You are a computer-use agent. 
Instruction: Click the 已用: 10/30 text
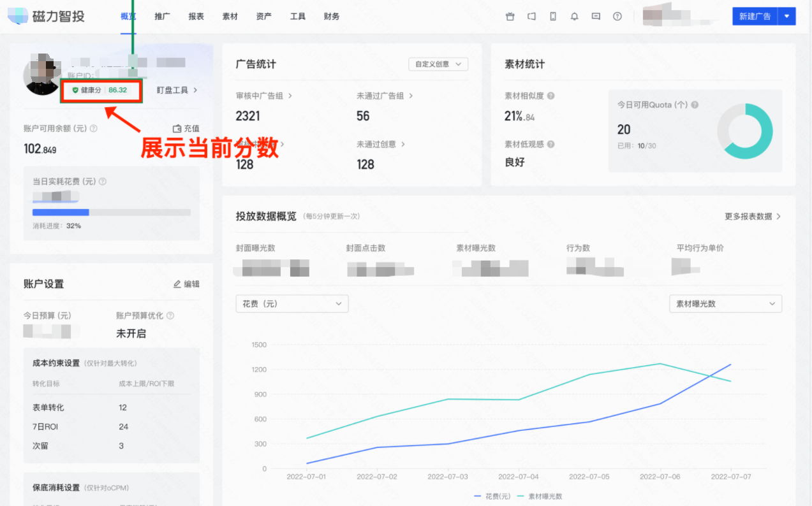pos(637,146)
